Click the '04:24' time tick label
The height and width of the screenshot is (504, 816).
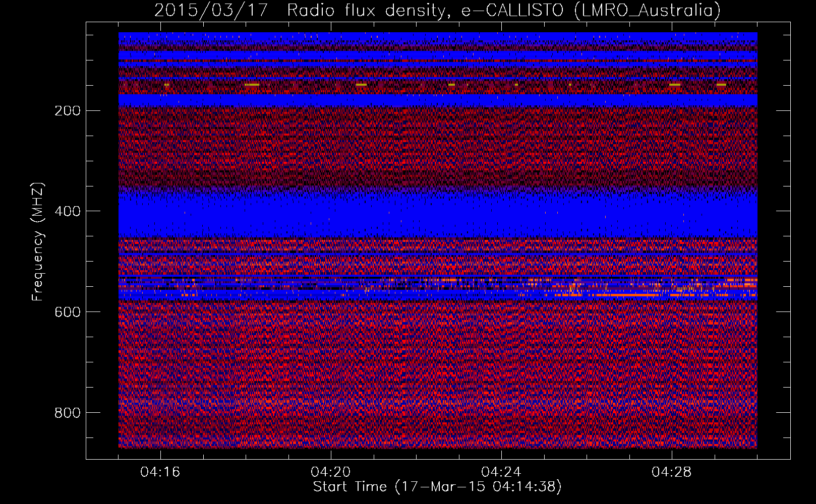[x=501, y=472]
